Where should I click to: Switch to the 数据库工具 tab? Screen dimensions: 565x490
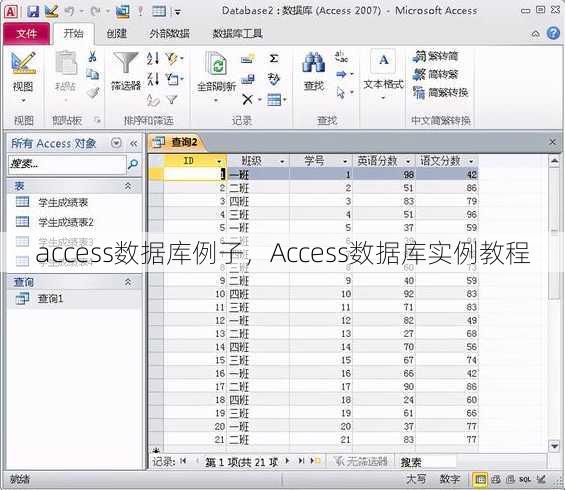237,34
